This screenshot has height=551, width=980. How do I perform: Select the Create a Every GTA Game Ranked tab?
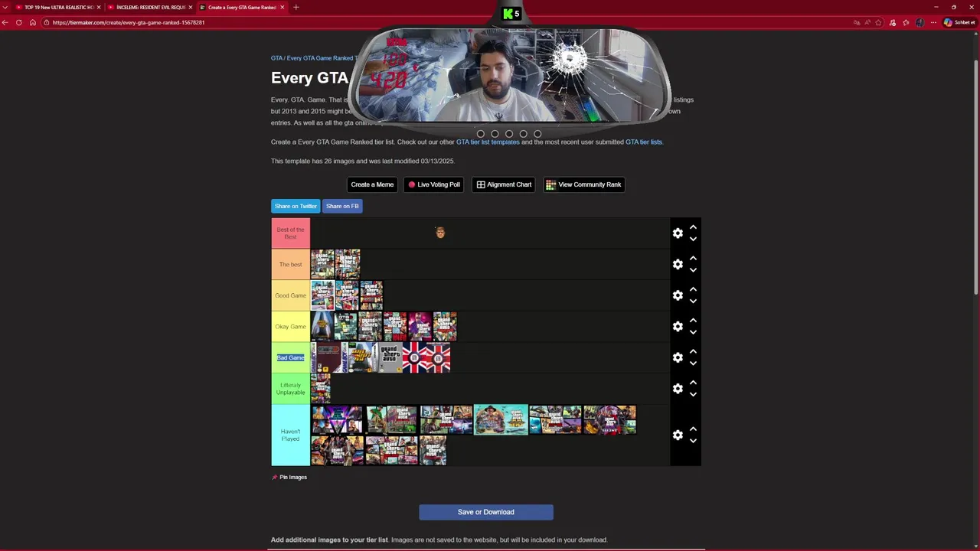point(242,7)
